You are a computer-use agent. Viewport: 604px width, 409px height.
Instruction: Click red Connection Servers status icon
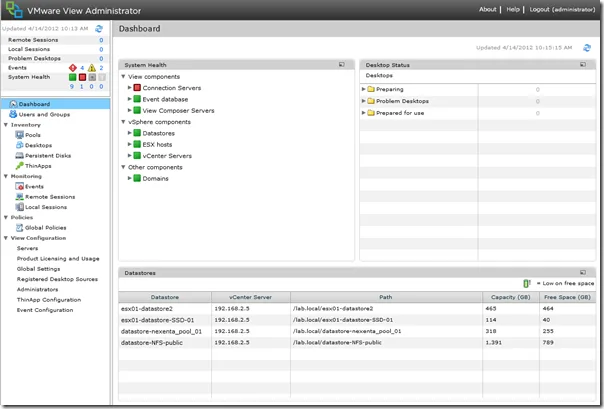137,88
